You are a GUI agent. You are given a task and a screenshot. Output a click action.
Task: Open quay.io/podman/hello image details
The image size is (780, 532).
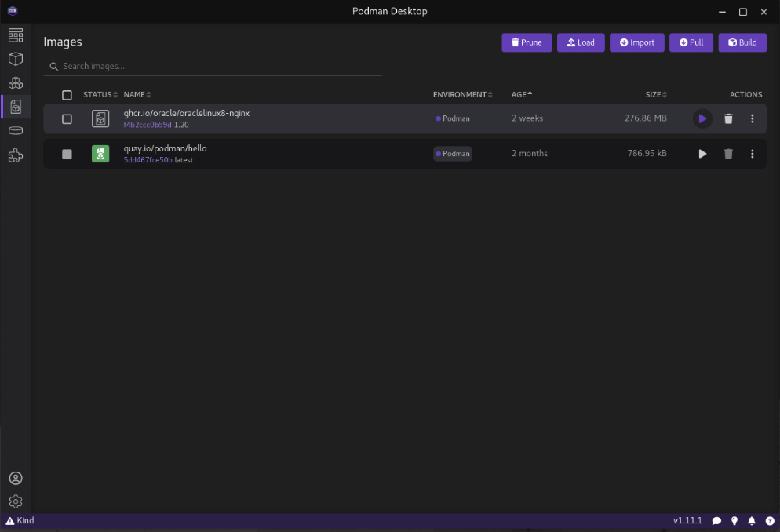tap(165, 148)
